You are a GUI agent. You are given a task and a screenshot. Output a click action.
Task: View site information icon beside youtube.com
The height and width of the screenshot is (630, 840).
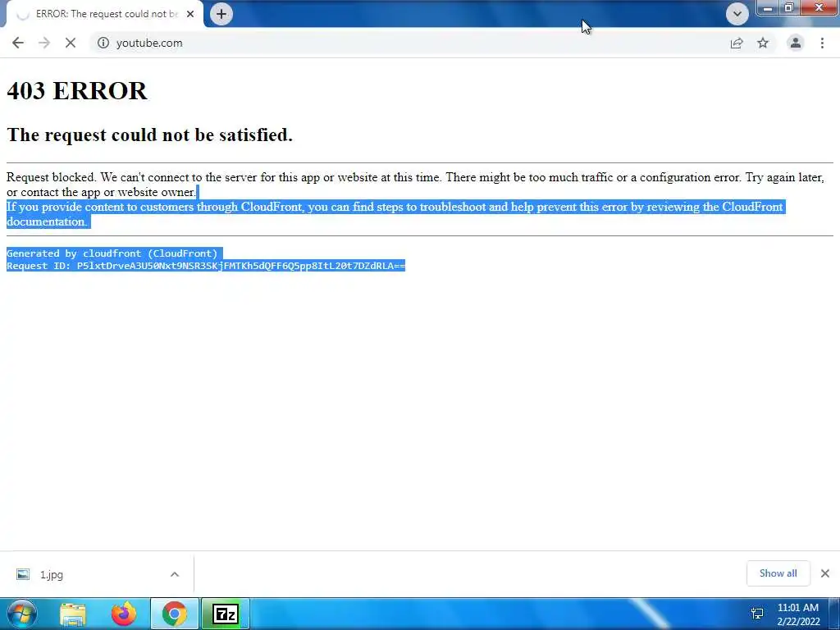pos(103,43)
